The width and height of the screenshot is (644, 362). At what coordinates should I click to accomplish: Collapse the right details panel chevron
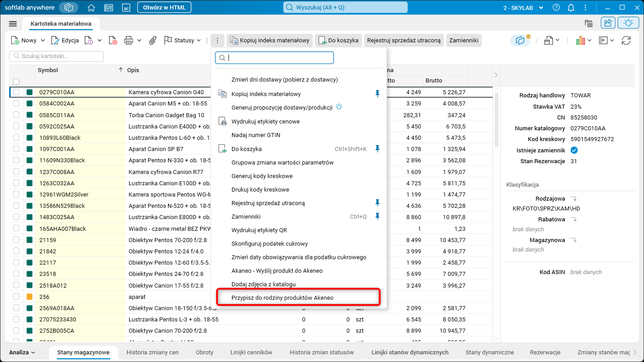[x=495, y=74]
